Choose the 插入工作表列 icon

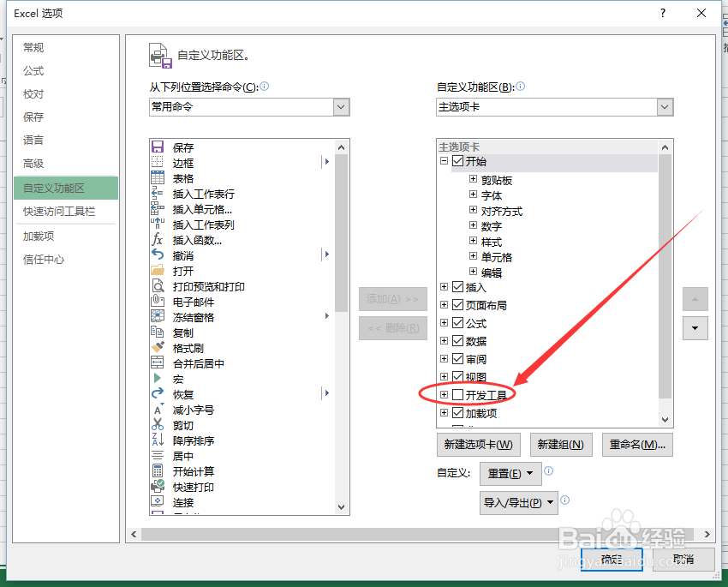click(x=158, y=225)
